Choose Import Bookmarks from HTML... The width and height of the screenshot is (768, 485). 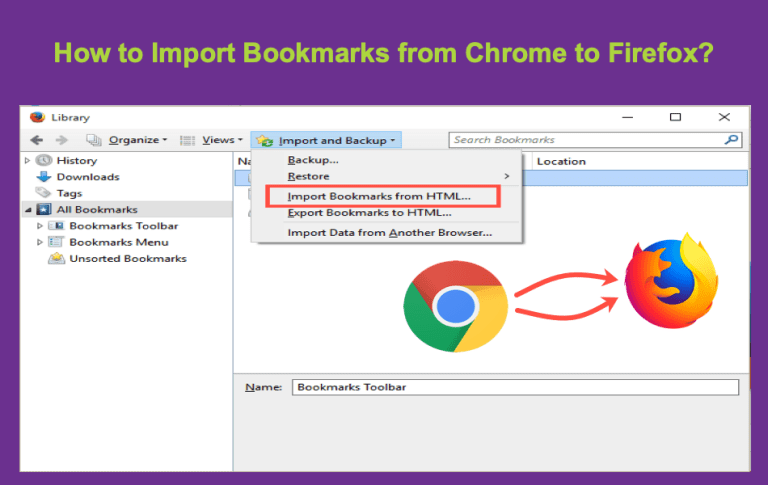point(379,196)
